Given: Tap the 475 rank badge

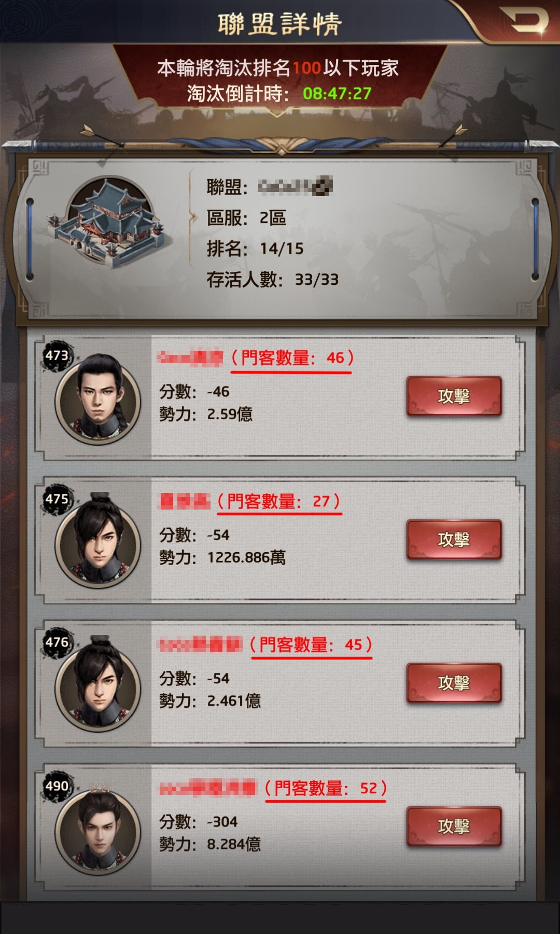Looking at the screenshot, I should point(57,499).
